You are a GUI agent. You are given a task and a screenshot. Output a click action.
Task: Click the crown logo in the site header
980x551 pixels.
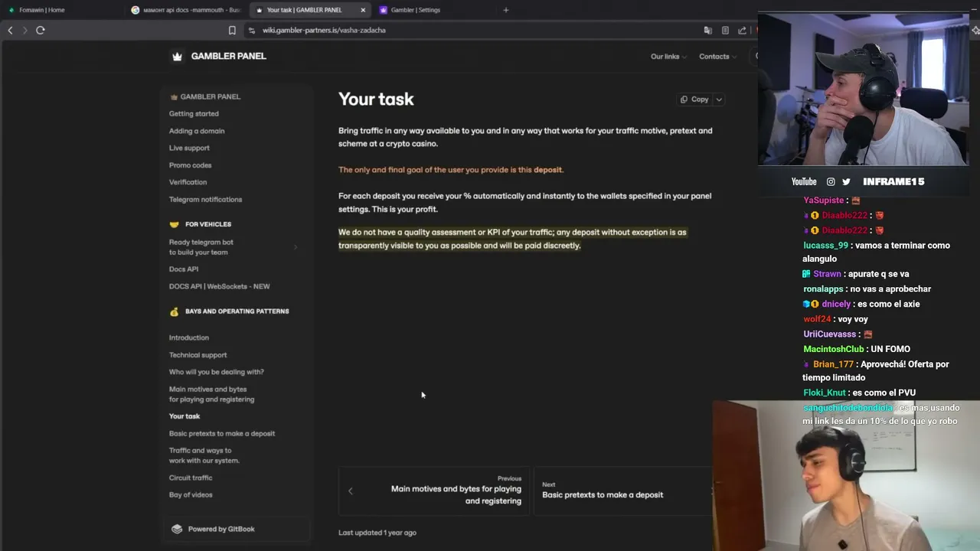(178, 56)
